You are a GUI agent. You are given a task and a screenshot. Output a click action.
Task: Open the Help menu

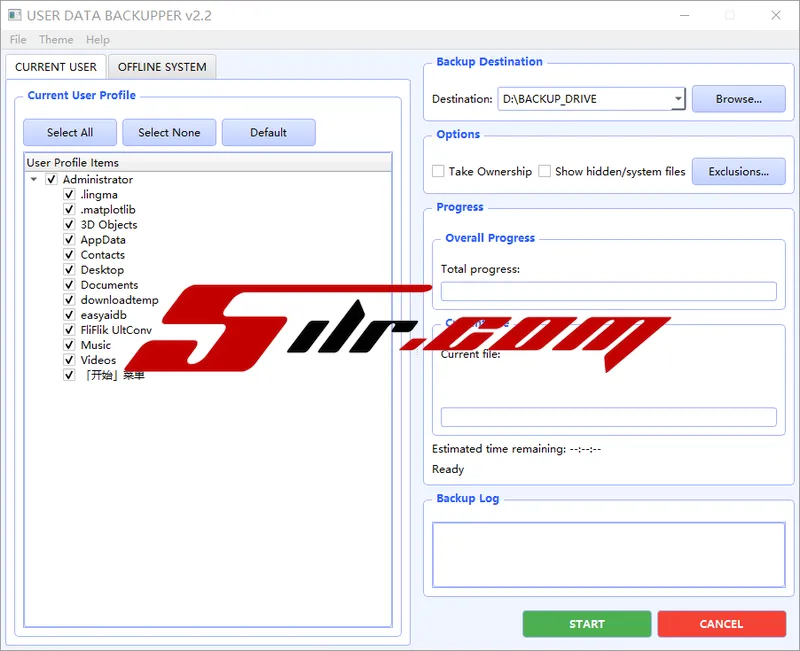click(x=97, y=39)
